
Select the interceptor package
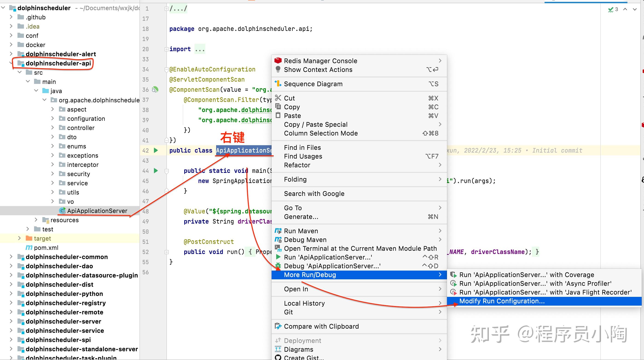pos(70,165)
